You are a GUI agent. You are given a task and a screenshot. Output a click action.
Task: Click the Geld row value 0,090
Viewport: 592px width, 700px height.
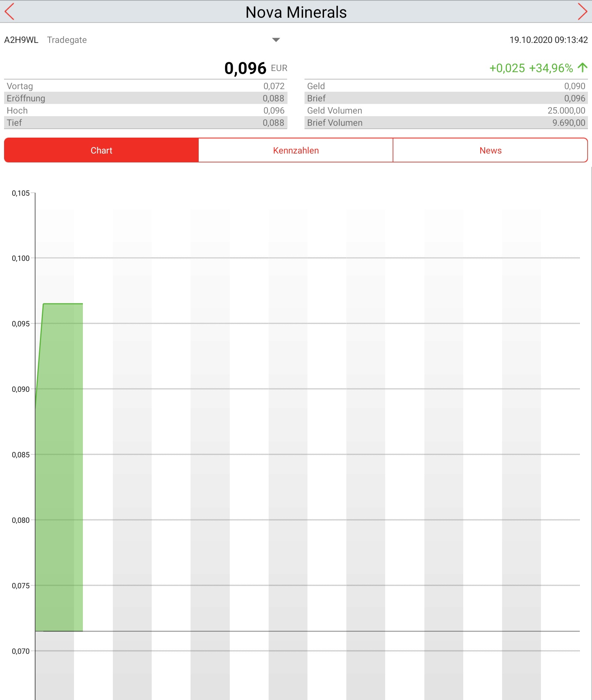tap(575, 86)
